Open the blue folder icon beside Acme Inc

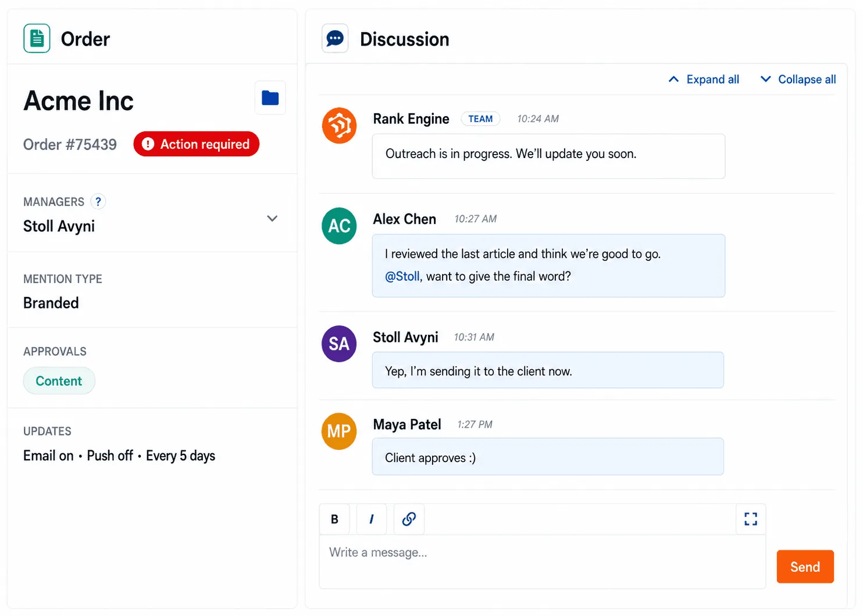pyautogui.click(x=270, y=98)
